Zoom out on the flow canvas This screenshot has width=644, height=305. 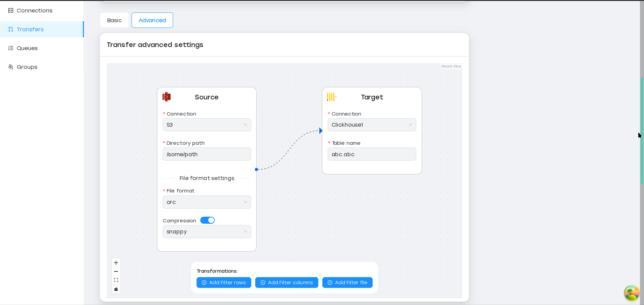116,271
